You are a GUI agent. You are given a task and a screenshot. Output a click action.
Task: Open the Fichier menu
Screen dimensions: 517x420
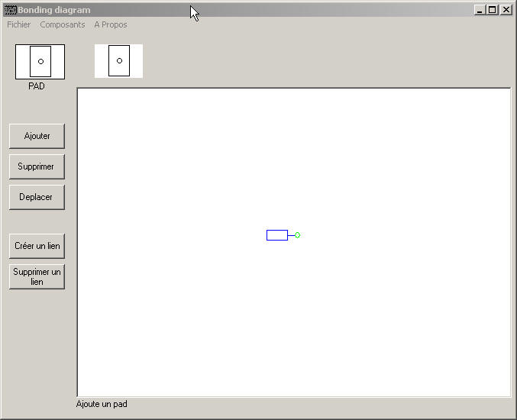(19, 24)
